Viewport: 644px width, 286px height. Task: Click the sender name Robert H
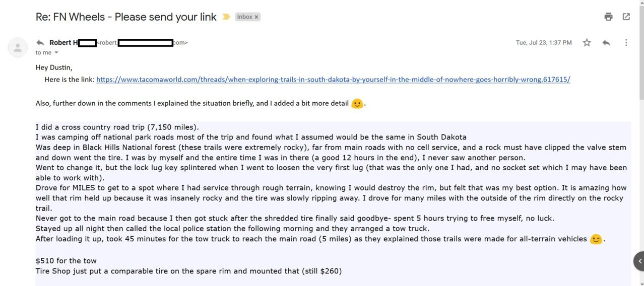[63, 43]
